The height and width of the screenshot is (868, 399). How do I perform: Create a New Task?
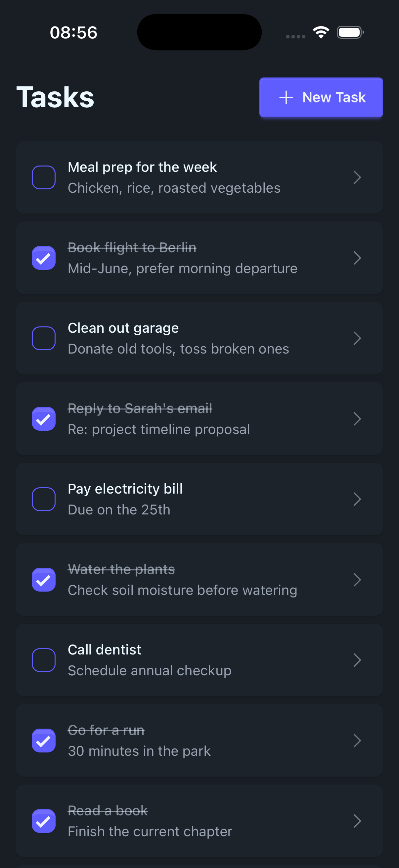321,97
